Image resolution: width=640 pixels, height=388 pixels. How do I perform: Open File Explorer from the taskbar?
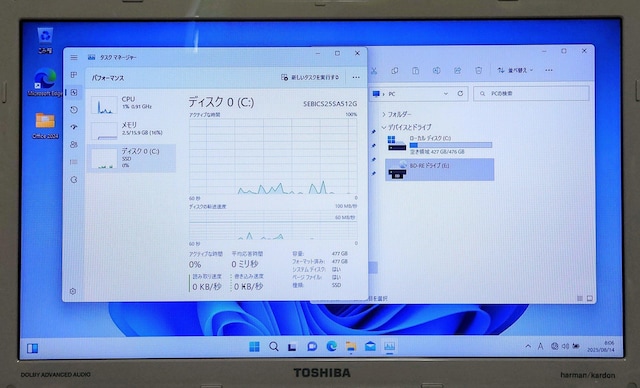tap(351, 347)
